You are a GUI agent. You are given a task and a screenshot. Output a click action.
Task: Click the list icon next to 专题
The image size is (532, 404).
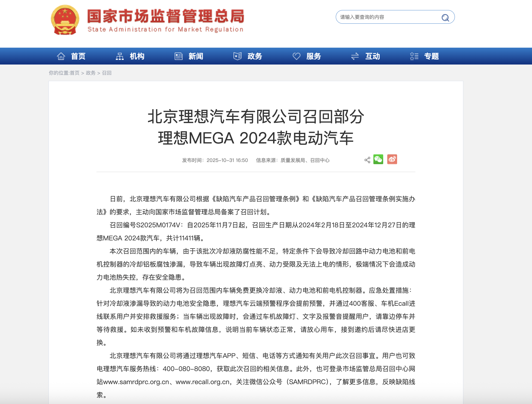coord(414,56)
